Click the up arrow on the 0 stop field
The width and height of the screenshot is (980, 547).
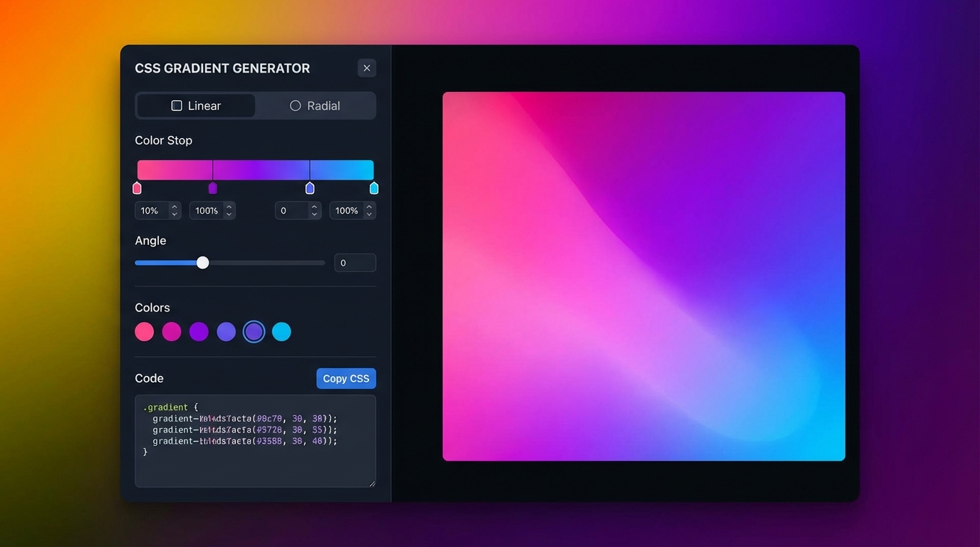314,206
